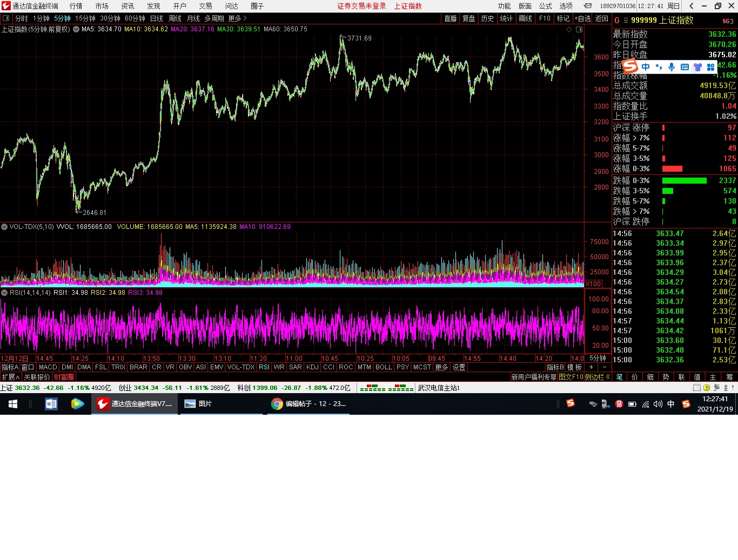Click the 画线 drawing button
Image resolution: width=738 pixels, height=560 pixels.
pos(525,18)
